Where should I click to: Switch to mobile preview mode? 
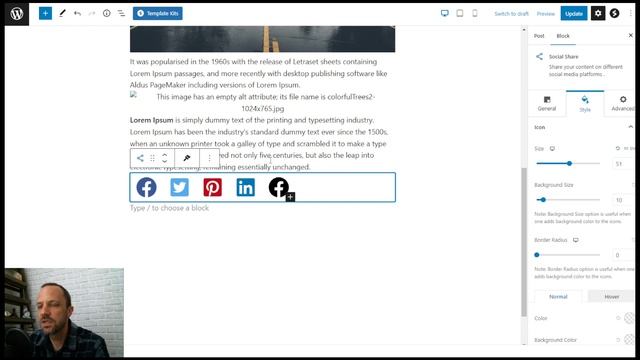pyautogui.click(x=475, y=13)
